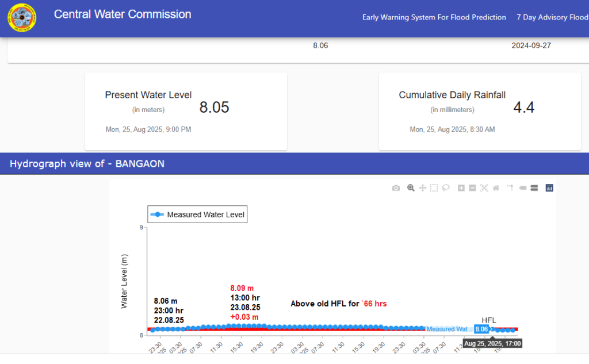Viewport: 589px width, 364px height.
Task: Choose the Lasso Select tool
Action: [x=445, y=188]
